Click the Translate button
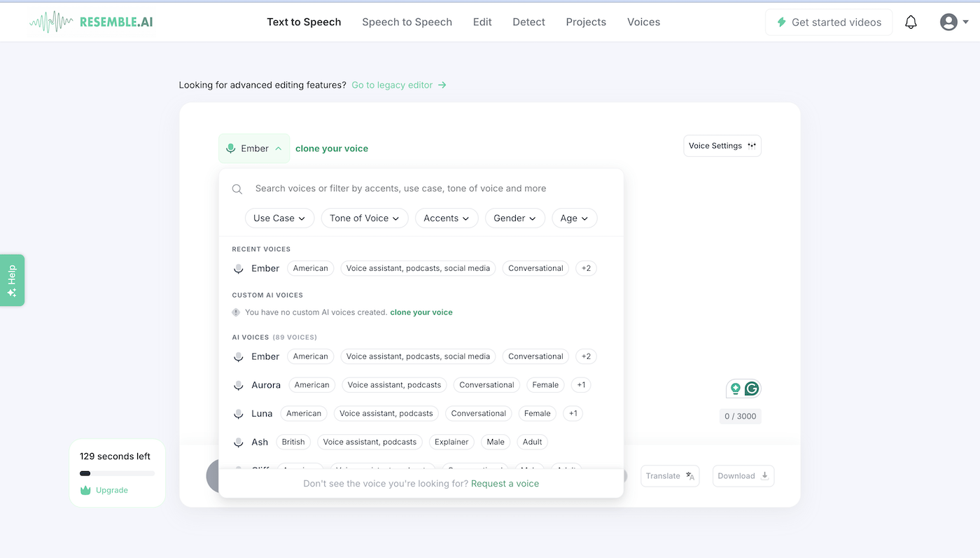Screen dimensions: 980x558 (670, 476)
